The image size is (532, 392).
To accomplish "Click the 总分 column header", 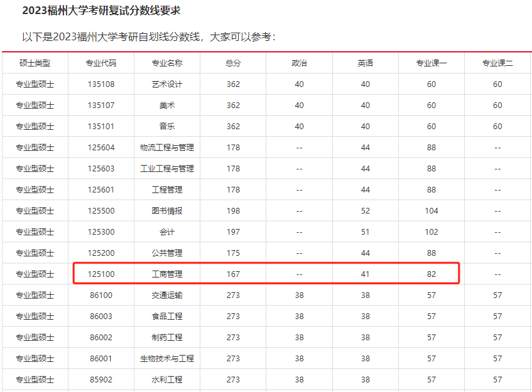I will 233,63.
